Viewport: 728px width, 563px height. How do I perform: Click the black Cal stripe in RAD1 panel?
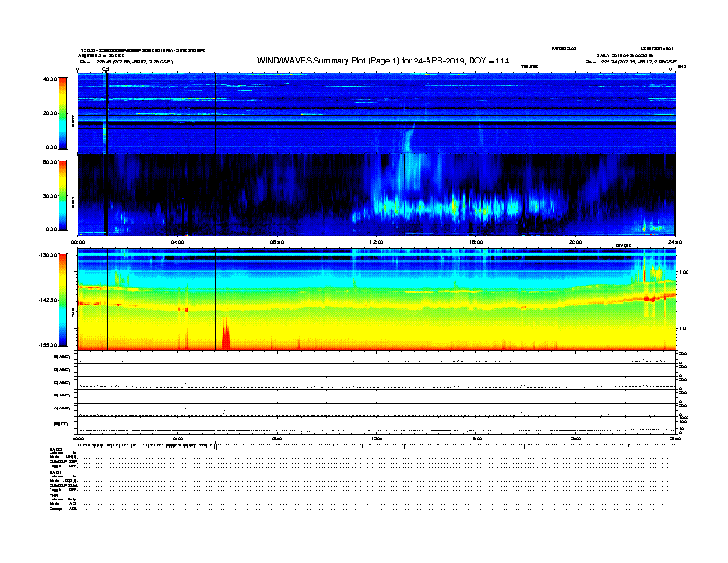pyautogui.click(x=106, y=194)
